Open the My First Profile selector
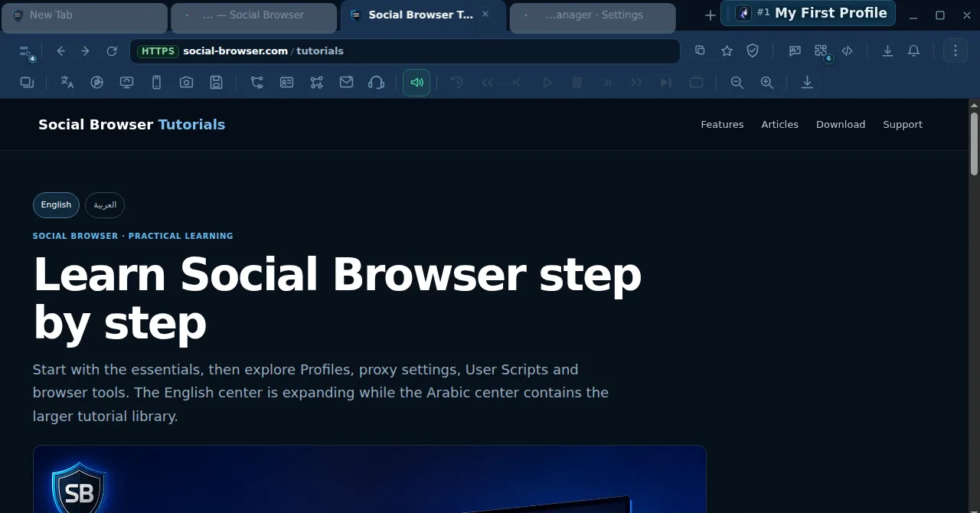This screenshot has width=980, height=513. click(x=808, y=13)
